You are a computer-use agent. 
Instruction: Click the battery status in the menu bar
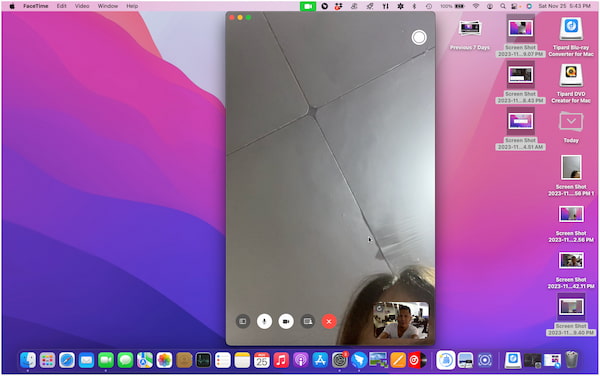point(452,6)
